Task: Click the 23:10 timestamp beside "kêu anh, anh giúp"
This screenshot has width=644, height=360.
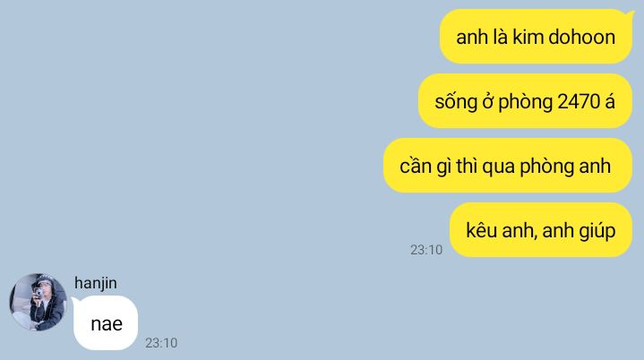Action: (426, 250)
